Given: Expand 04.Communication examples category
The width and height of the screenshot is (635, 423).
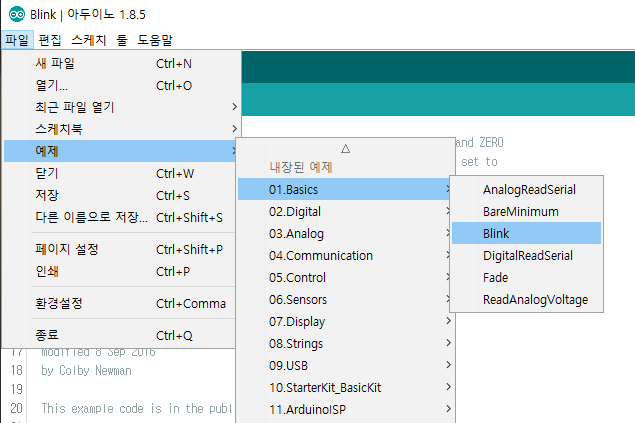Looking at the screenshot, I should [x=345, y=255].
